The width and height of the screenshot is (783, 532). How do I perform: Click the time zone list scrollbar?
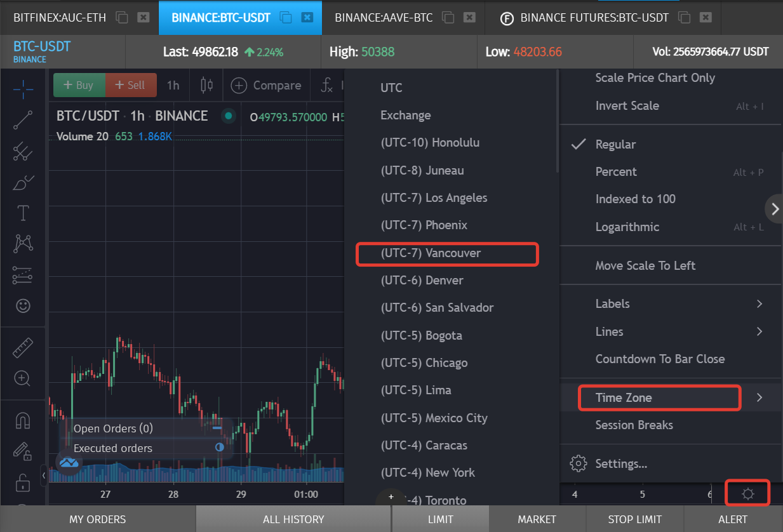coord(558,121)
